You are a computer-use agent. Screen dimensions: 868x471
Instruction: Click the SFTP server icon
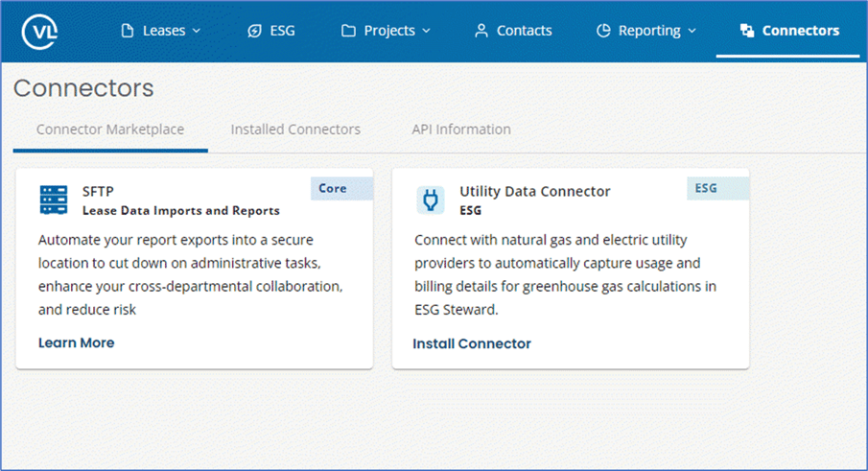coord(54,200)
